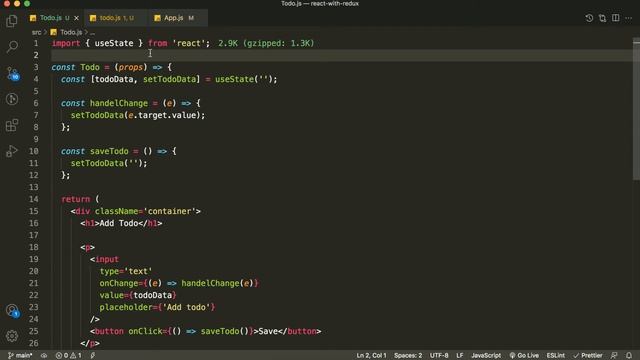Click on 'useState' in the import line
Image resolution: width=640 pixels, height=360 pixels.
coord(114,43)
